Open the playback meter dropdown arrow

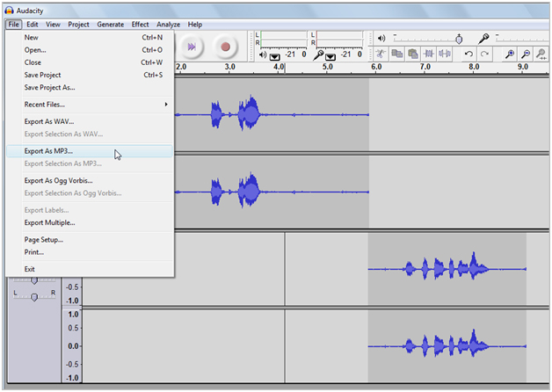[x=274, y=56]
